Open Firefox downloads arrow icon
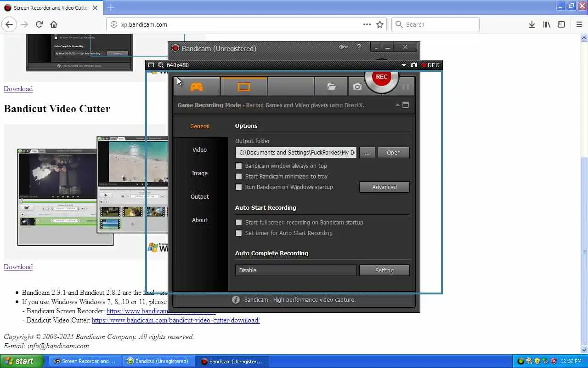Image resolution: width=588 pixels, height=368 pixels. (x=532, y=24)
